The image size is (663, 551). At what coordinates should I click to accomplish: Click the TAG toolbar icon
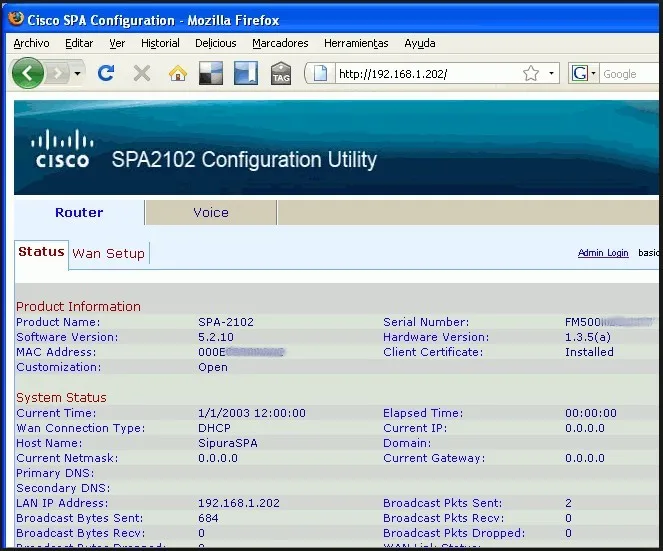click(x=281, y=73)
